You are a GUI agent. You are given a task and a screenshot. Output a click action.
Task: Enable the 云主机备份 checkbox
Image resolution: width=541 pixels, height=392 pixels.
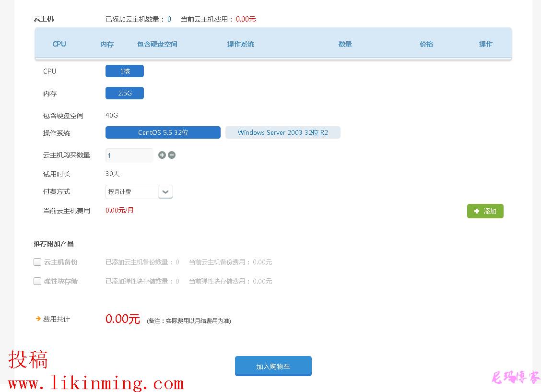[x=37, y=262]
